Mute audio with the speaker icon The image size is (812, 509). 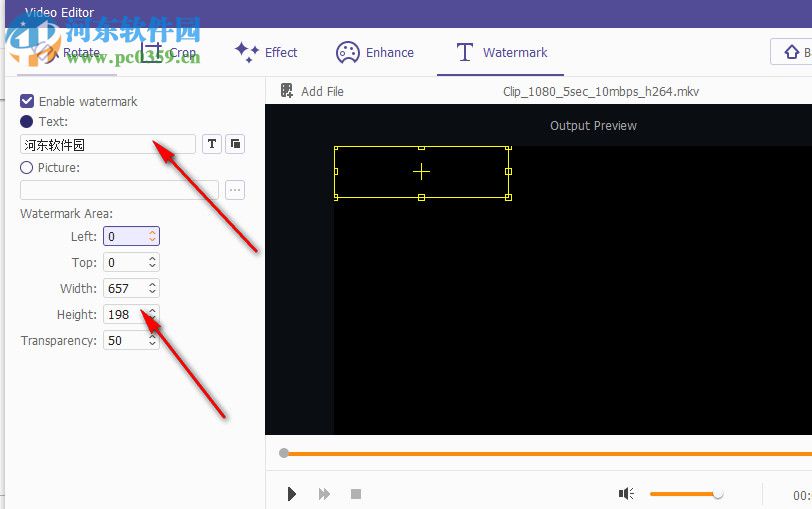coord(626,494)
